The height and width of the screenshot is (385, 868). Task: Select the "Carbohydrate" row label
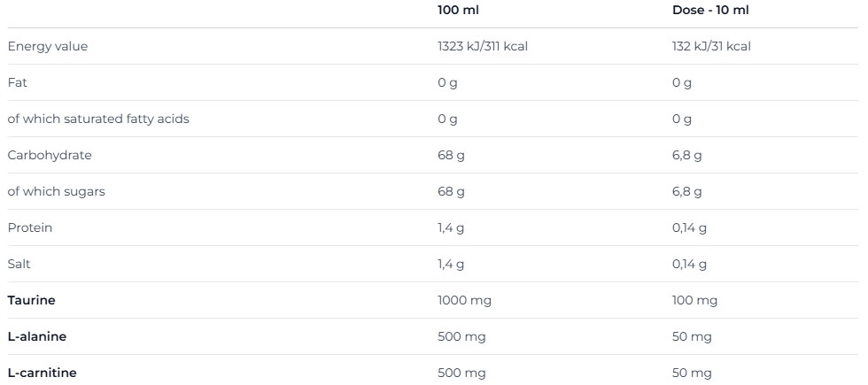(50, 156)
